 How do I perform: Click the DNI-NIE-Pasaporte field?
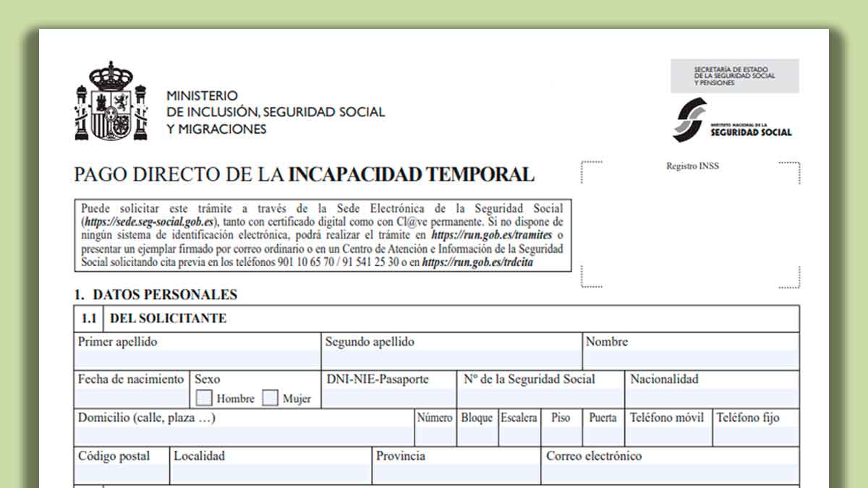(x=389, y=397)
